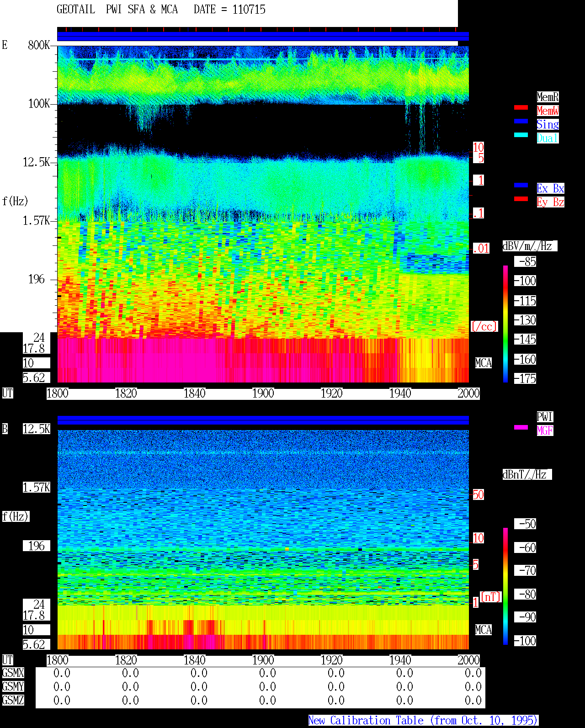Viewport: 585px width, 728px height.
Task: Click the 1940 UT tick on the lower time axis
Action: pyautogui.click(x=400, y=660)
